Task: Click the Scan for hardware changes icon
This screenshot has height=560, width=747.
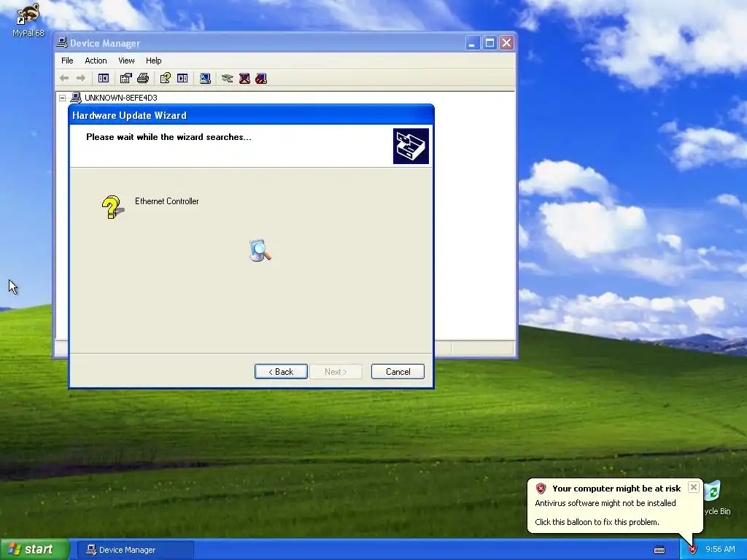Action: coord(205,78)
